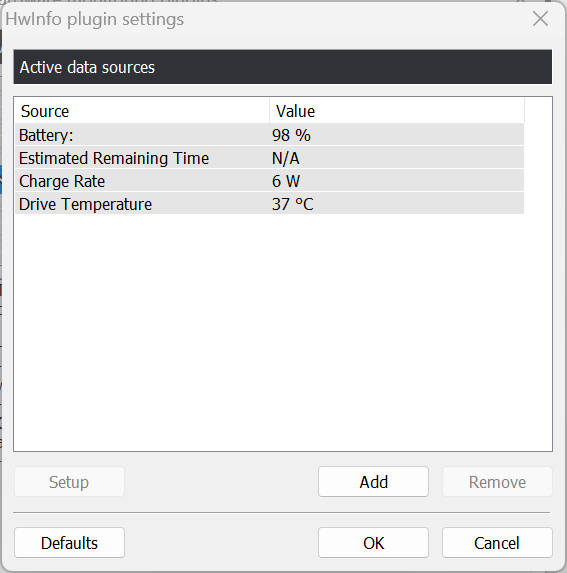Click the Setup button
The height and width of the screenshot is (573, 567).
click(69, 482)
